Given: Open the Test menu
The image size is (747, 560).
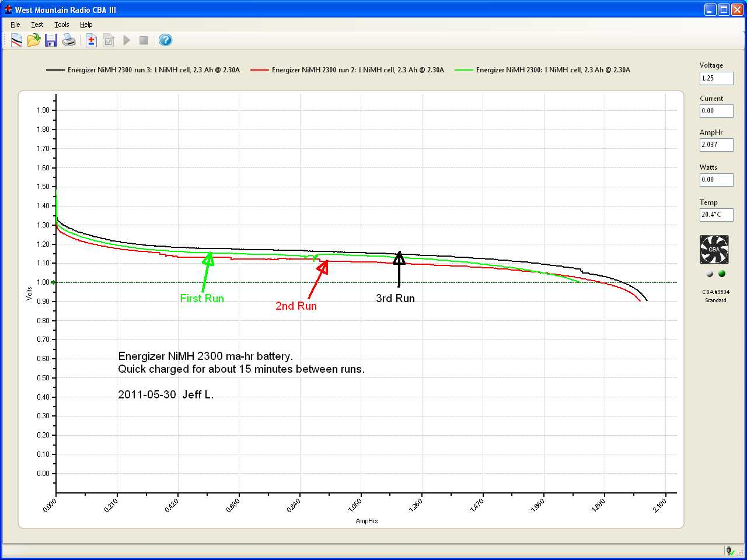Looking at the screenshot, I should (37, 24).
